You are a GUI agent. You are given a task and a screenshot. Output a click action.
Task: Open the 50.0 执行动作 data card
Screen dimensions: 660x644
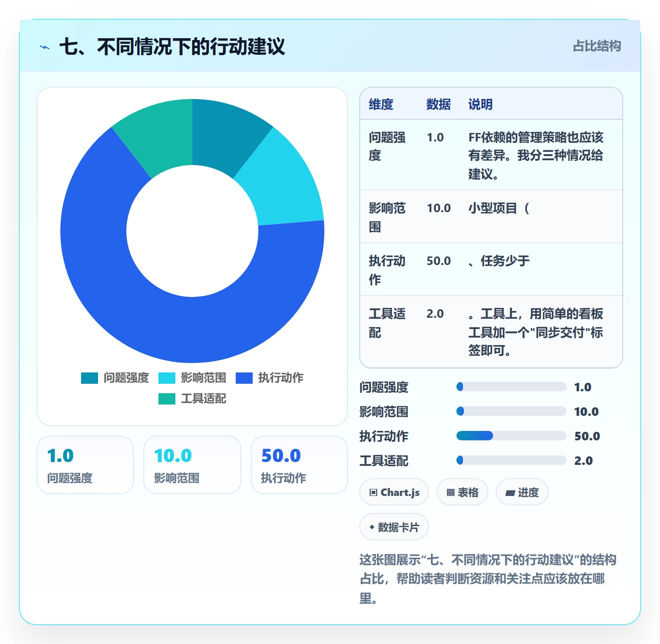(x=299, y=465)
